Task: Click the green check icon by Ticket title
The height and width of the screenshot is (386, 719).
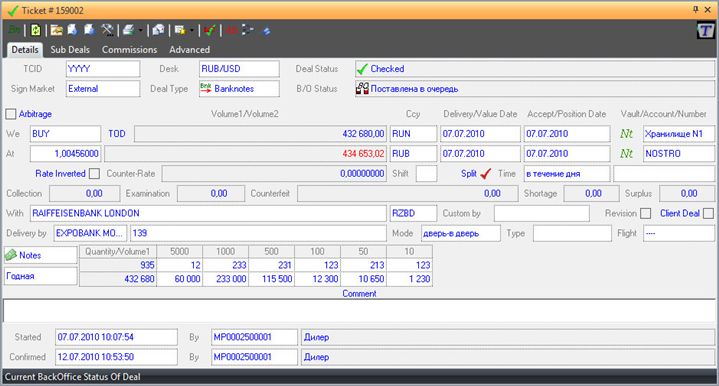Action: tap(13, 10)
